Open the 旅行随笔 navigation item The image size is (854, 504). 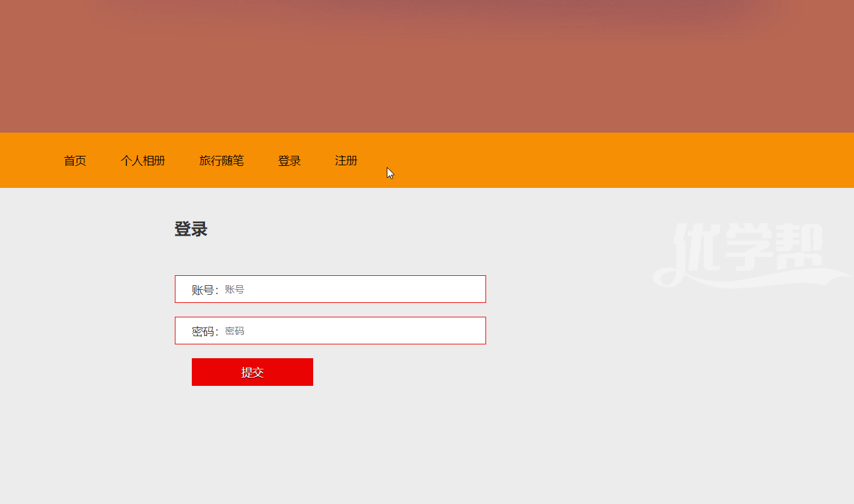pyautogui.click(x=221, y=161)
